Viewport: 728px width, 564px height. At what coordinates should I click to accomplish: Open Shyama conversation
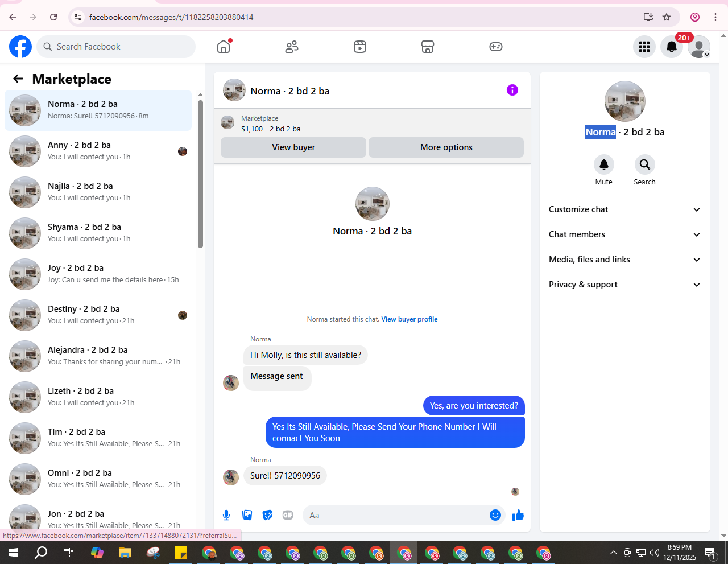98,233
